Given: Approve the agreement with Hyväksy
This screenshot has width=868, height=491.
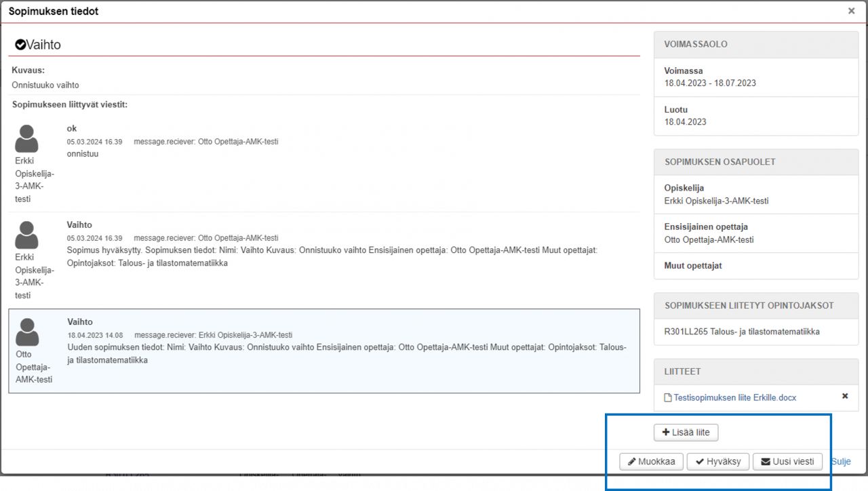Looking at the screenshot, I should 718,462.
